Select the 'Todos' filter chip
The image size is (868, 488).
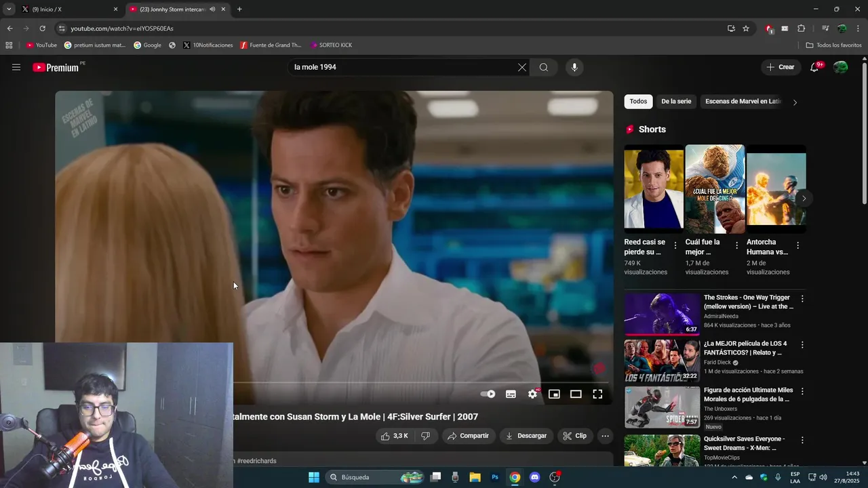(x=638, y=102)
